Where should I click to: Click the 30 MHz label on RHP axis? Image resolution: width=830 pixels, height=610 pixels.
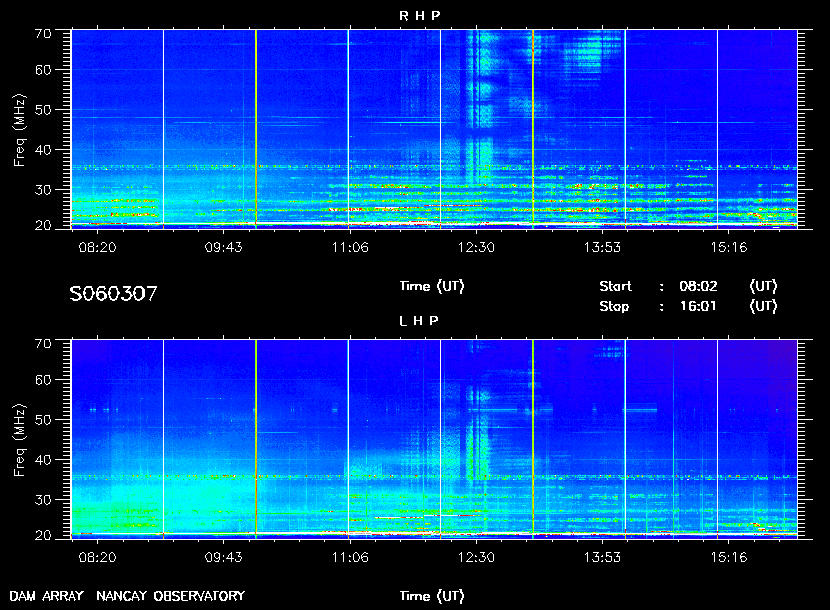pos(43,190)
